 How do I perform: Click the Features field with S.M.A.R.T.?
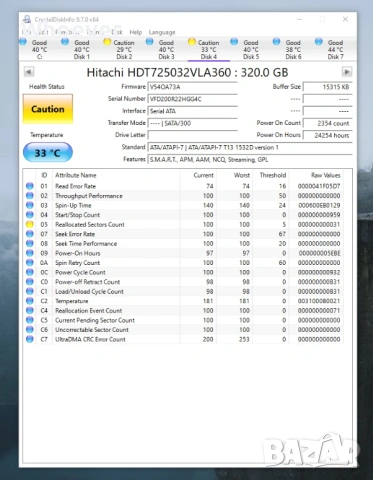click(250, 159)
